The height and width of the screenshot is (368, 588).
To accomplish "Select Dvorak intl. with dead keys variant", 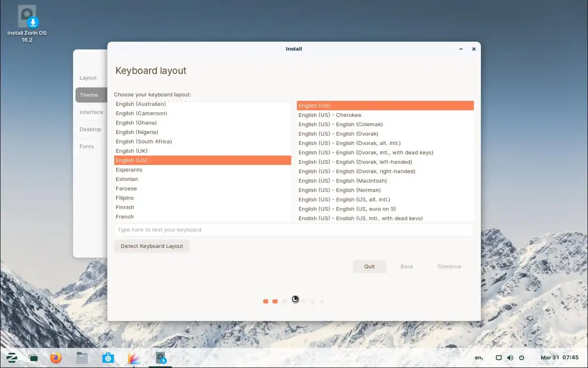I will tap(385, 152).
